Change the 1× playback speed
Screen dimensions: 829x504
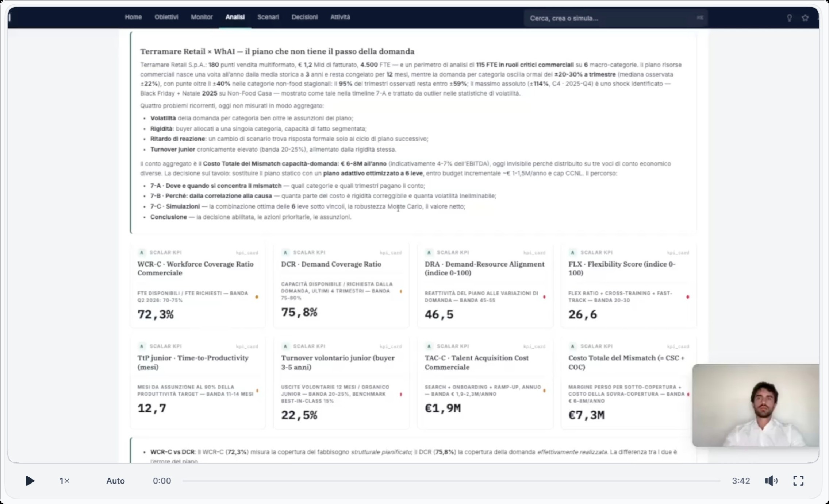[65, 481]
